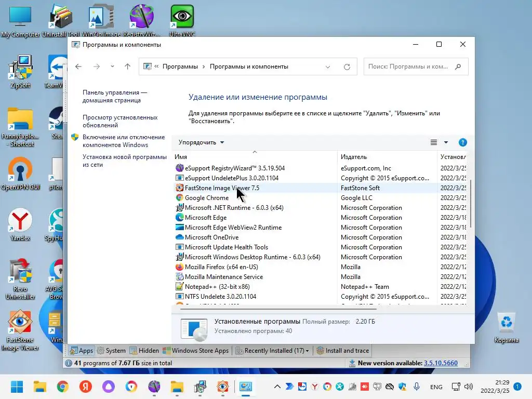532x399 pixels.
Task: Click the Поиск Программы и компоненты field
Action: tap(416, 66)
